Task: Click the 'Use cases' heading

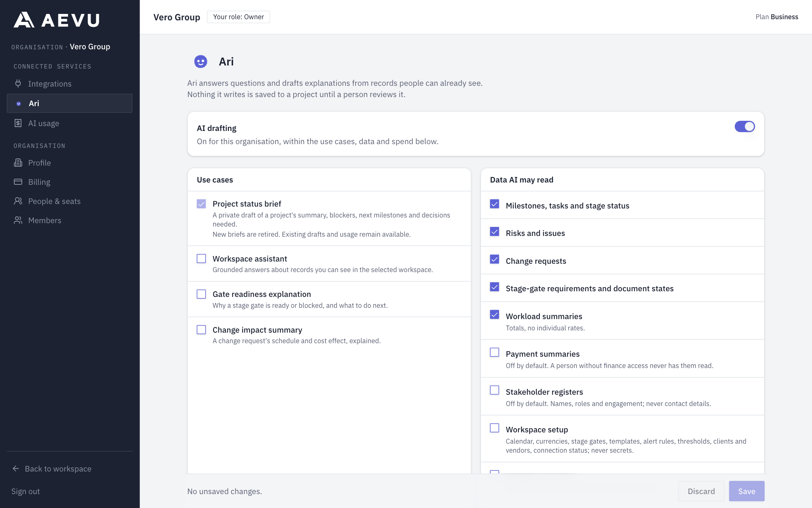Action: pyautogui.click(x=215, y=179)
